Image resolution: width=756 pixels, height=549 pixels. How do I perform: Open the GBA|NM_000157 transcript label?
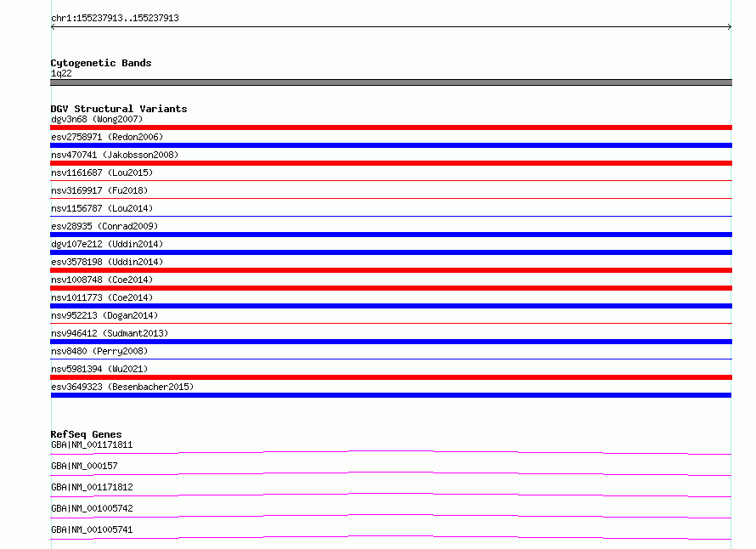[84, 466]
